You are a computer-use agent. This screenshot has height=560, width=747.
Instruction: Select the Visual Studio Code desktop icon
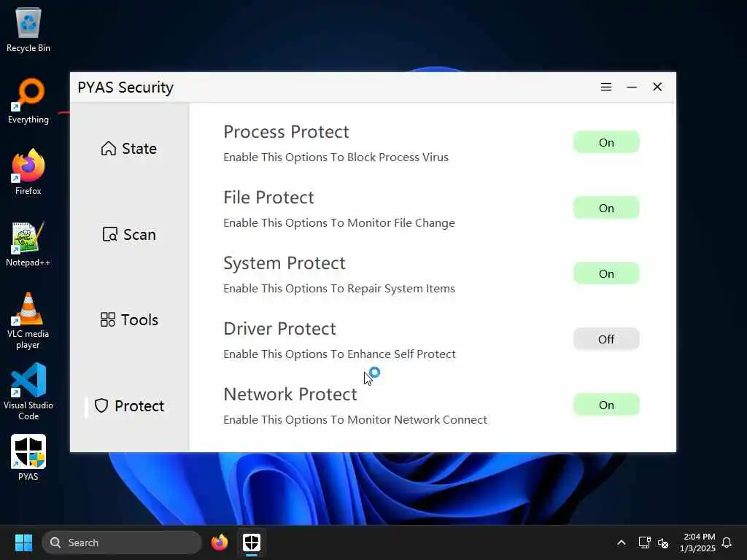[28, 392]
